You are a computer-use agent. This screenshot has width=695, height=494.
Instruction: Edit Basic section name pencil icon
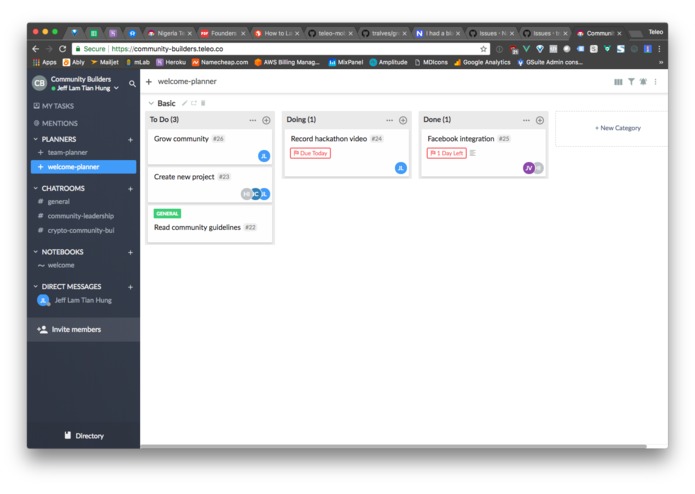tap(184, 103)
